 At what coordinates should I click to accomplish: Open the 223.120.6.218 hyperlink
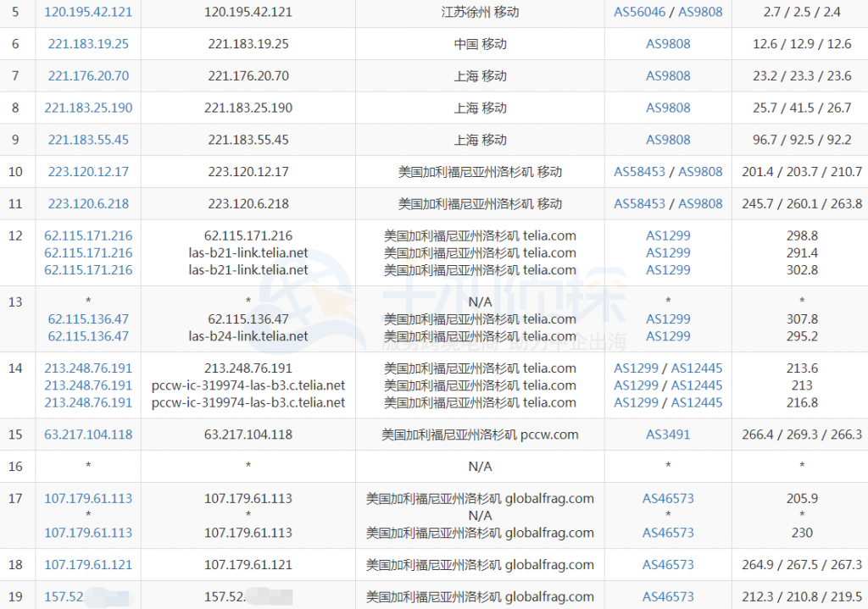coord(88,204)
